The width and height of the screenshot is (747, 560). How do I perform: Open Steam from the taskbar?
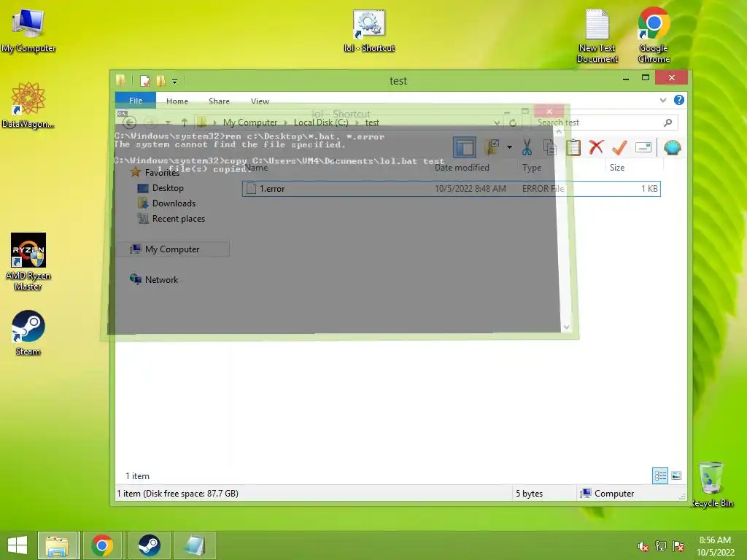point(149,545)
